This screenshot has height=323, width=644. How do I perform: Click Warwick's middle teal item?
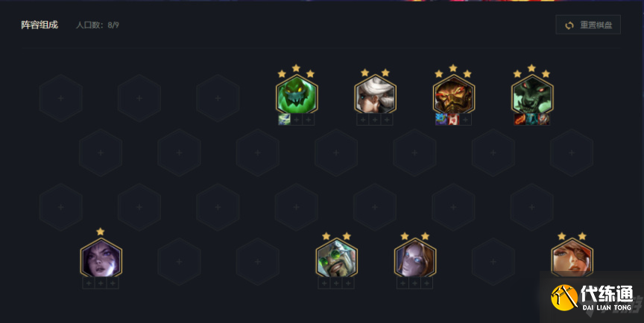coord(532,120)
